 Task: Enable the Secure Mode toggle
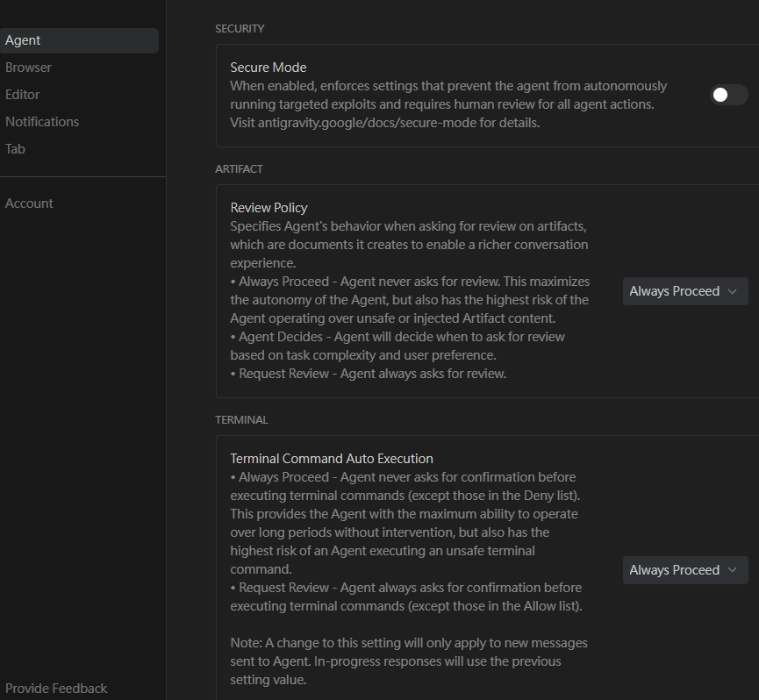728,94
